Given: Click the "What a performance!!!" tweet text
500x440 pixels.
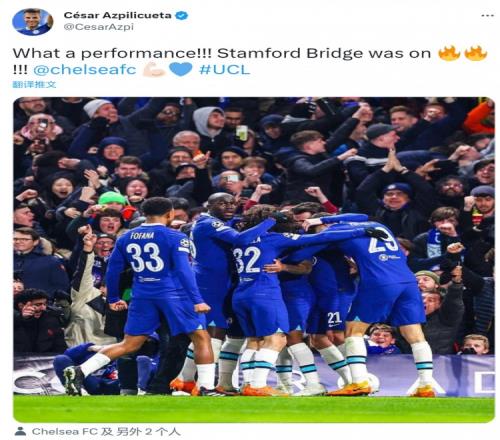Looking at the screenshot, I should point(112,53).
